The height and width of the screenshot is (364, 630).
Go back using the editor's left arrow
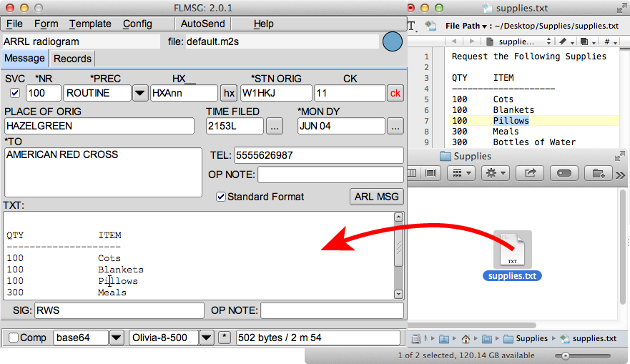coord(454,41)
